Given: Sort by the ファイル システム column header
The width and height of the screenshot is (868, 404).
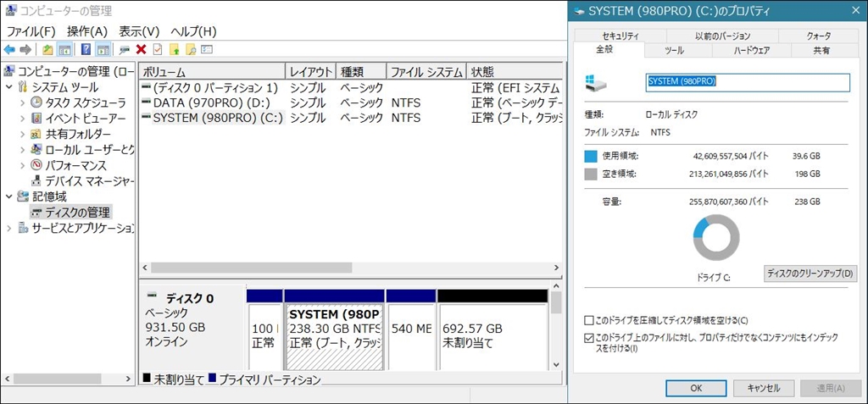Looking at the screenshot, I should (426, 72).
